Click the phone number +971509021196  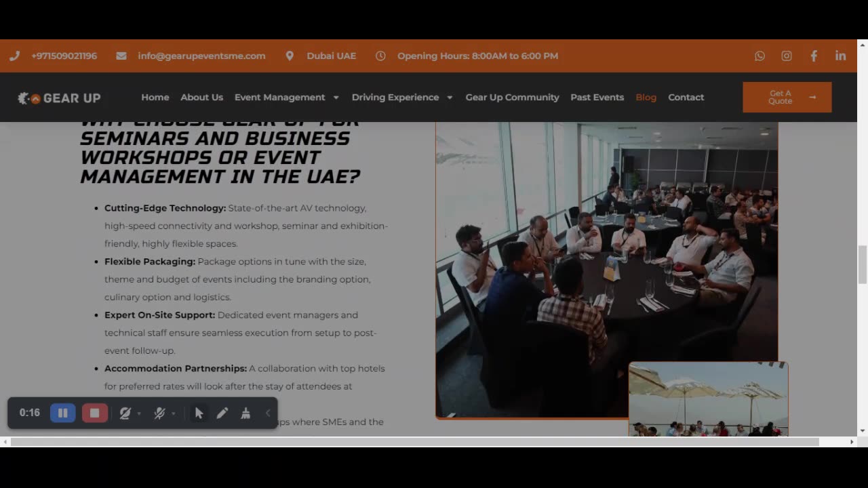[64, 56]
